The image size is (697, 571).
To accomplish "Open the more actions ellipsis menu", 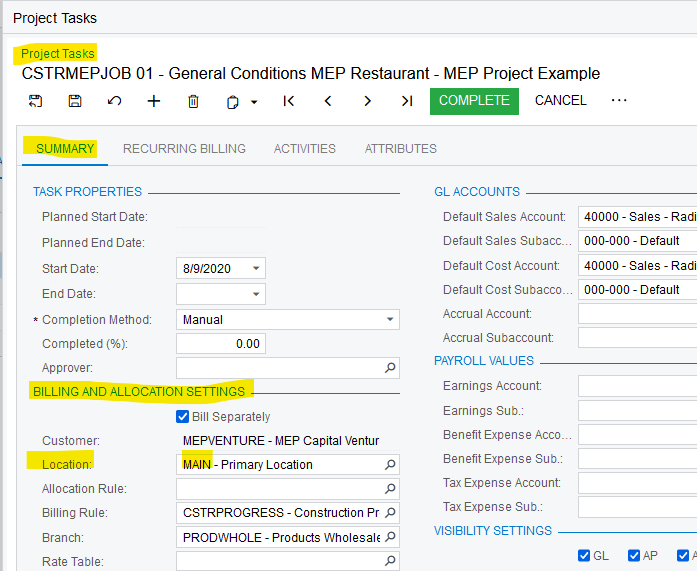I will point(619,100).
